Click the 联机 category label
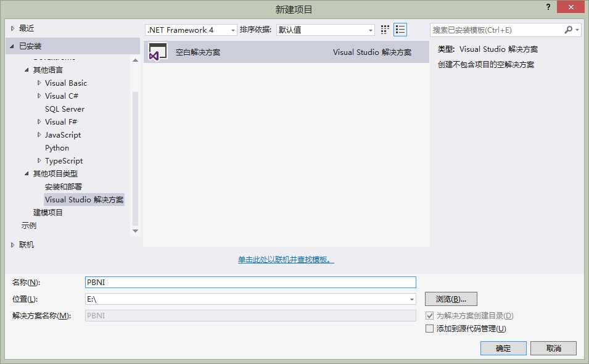Viewport: 589px width, 364px height. (x=27, y=245)
